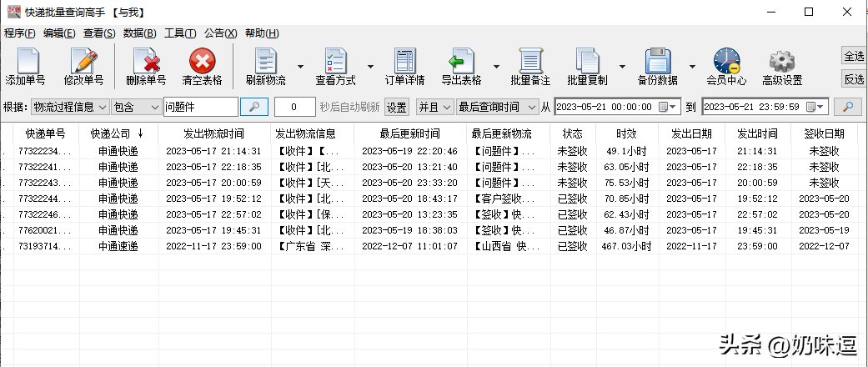Sort by 快递单号 column header
The height and width of the screenshot is (367, 868).
tap(45, 133)
